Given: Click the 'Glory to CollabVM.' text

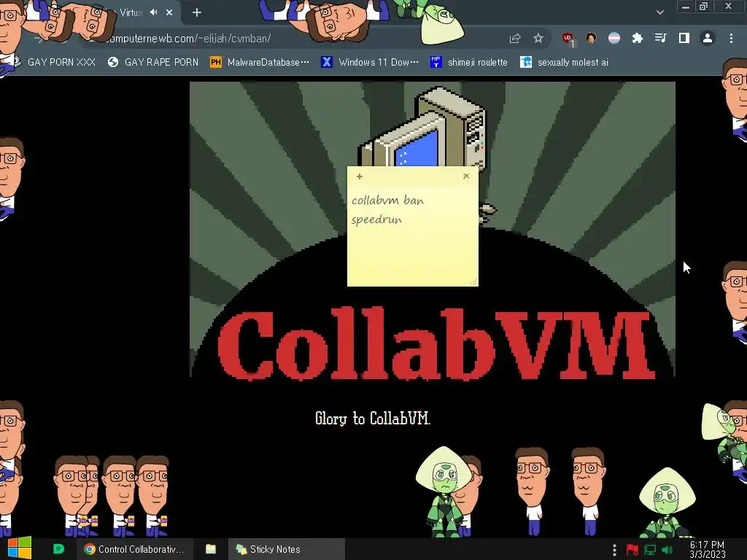Looking at the screenshot, I should click(x=373, y=418).
